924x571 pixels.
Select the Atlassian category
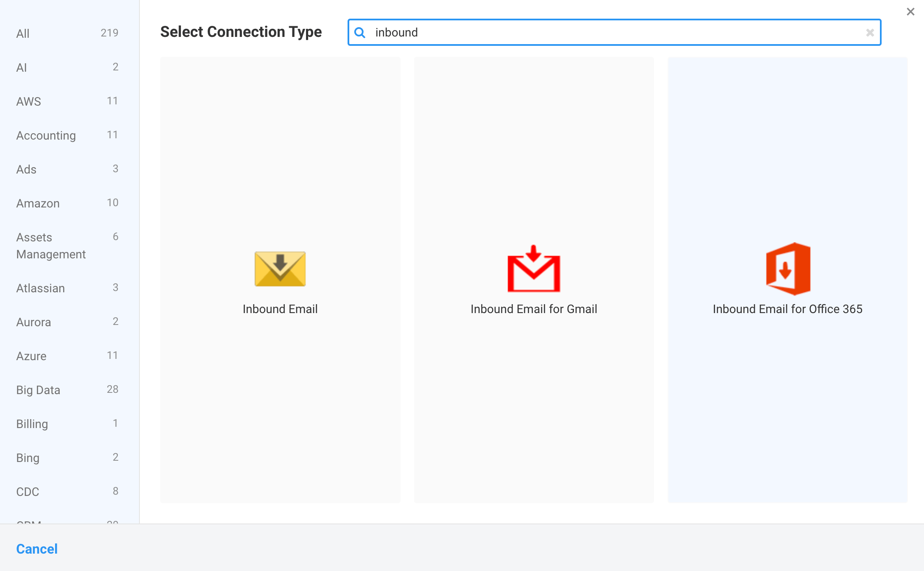[40, 288]
